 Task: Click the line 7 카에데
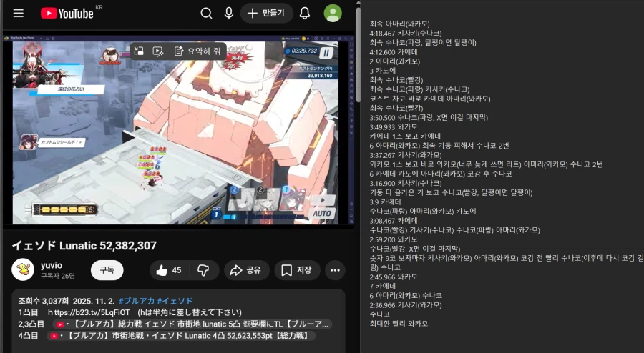(x=383, y=286)
